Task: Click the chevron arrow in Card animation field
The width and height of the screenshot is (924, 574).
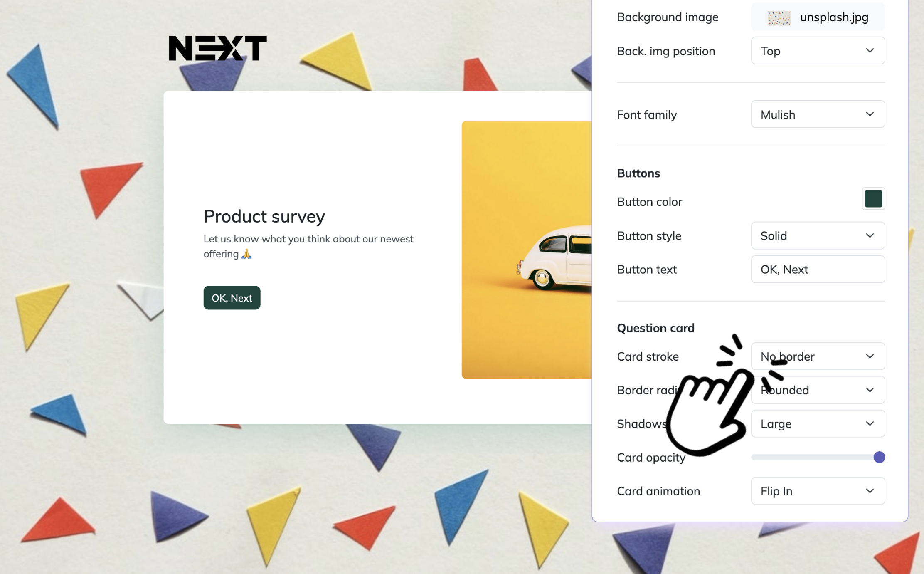Action: [x=870, y=491]
